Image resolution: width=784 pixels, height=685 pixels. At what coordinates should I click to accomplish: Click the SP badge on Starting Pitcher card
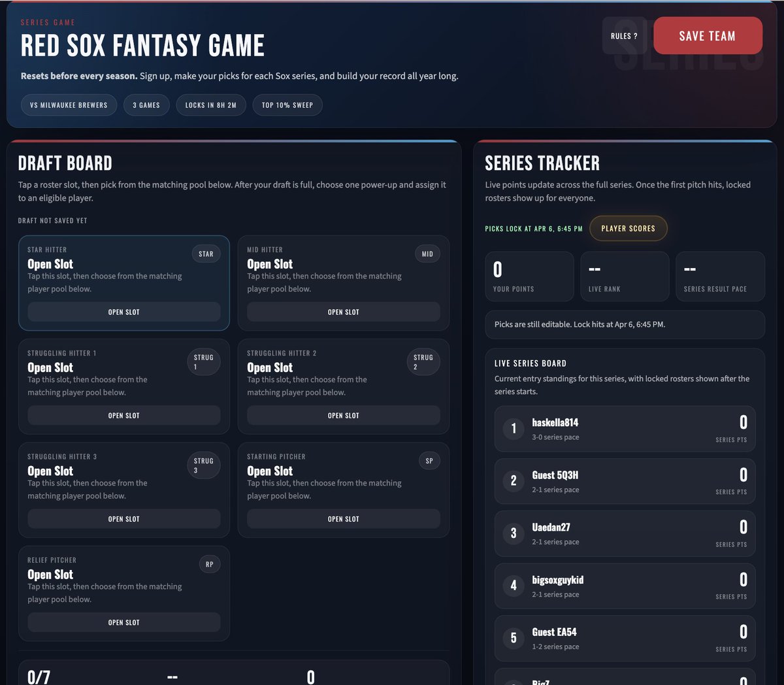[429, 461]
